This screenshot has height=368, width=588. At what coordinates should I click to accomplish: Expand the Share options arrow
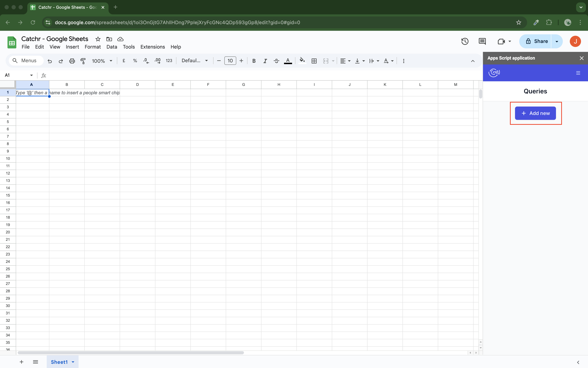click(557, 41)
